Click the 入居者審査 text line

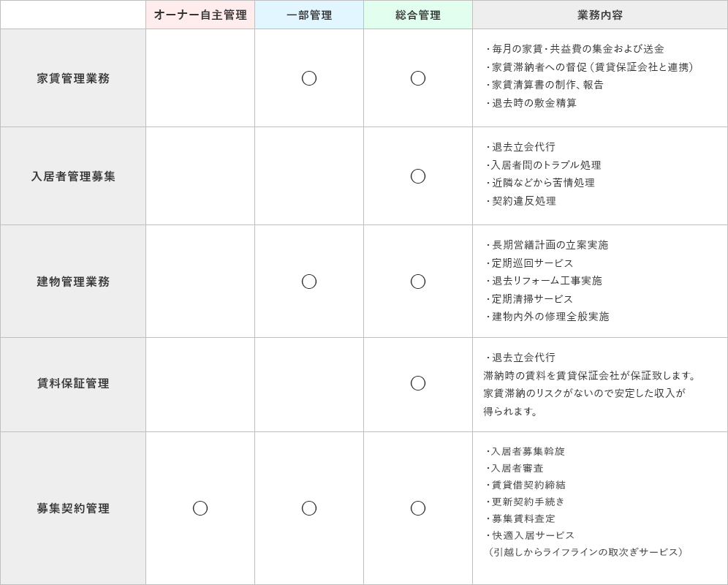[517, 468]
